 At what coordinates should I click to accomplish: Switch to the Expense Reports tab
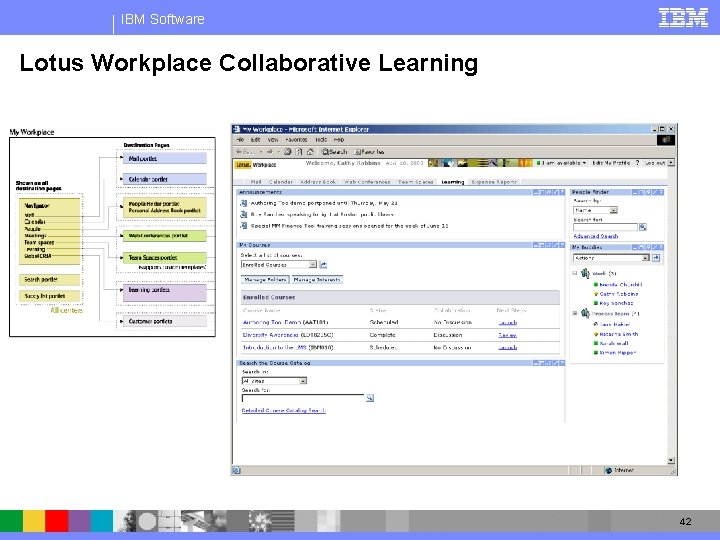pos(495,182)
